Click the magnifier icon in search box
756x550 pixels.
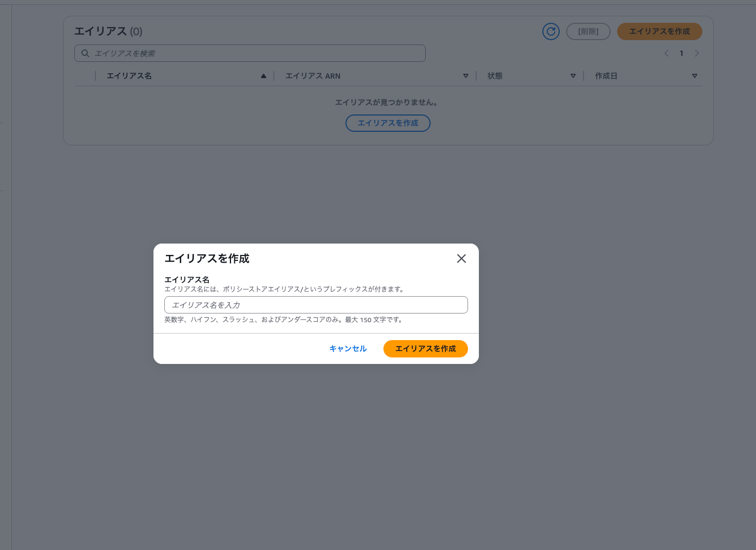pyautogui.click(x=85, y=53)
